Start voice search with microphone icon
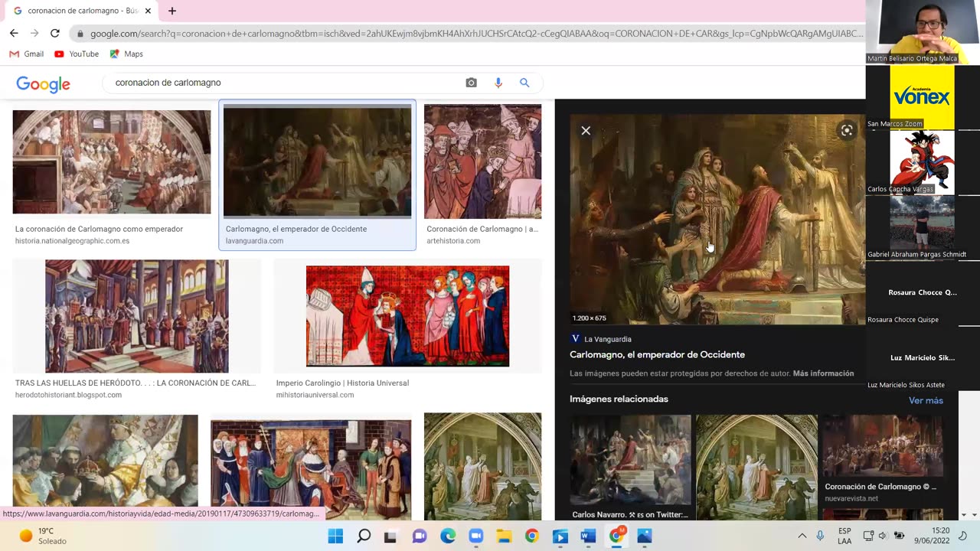This screenshot has width=980, height=551. [x=498, y=83]
